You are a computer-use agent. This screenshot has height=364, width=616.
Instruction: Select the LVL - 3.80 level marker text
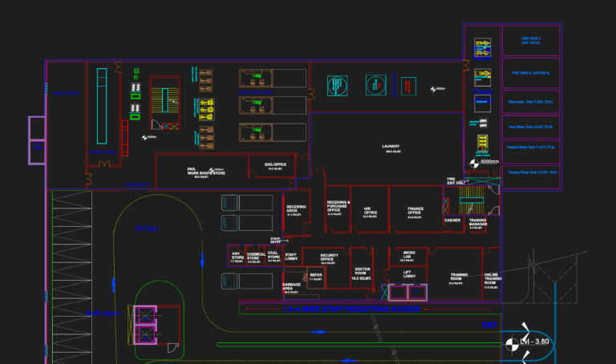pyautogui.click(x=534, y=342)
